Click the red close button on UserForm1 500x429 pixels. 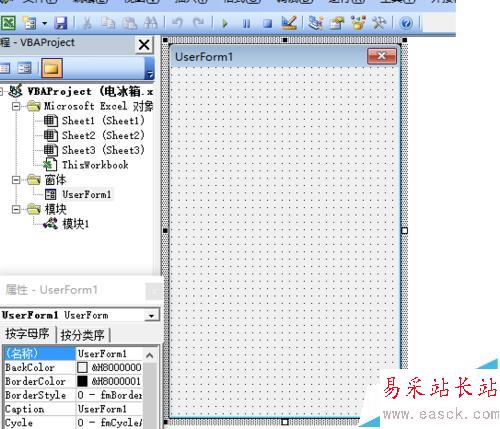pyautogui.click(x=382, y=56)
